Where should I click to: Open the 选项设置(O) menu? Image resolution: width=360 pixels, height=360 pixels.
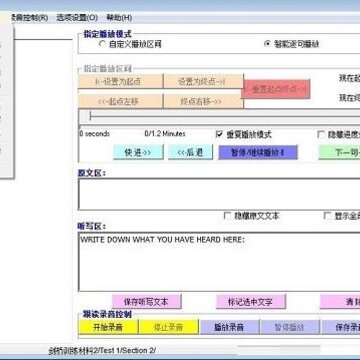(x=77, y=18)
